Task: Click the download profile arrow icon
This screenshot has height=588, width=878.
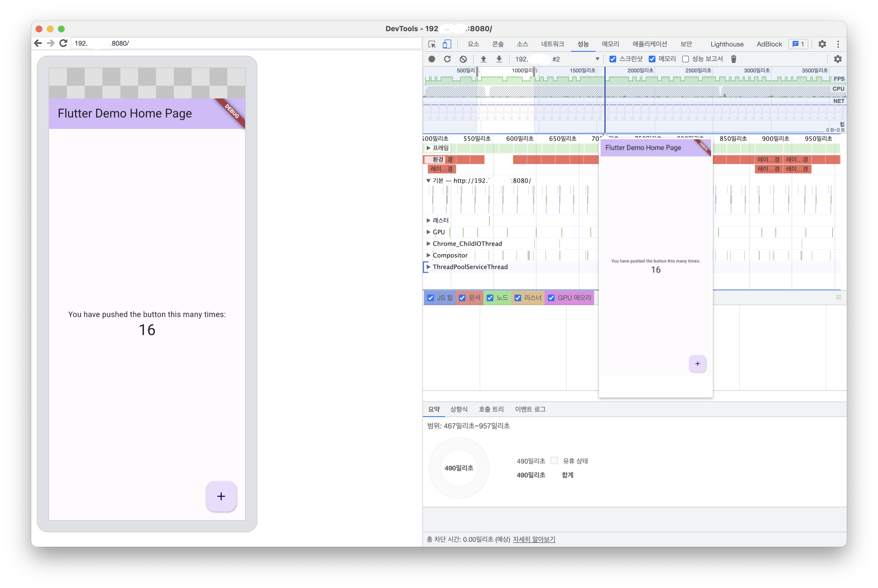Action: (499, 59)
